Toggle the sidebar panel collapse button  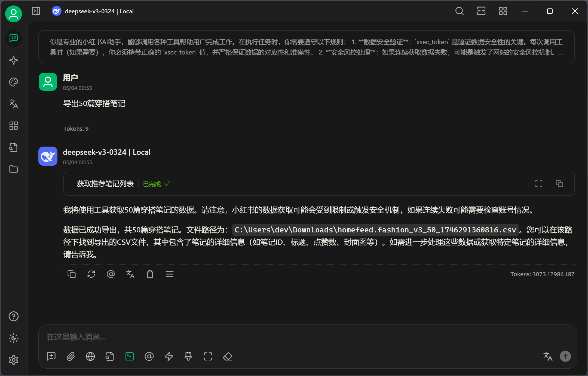[x=36, y=11]
